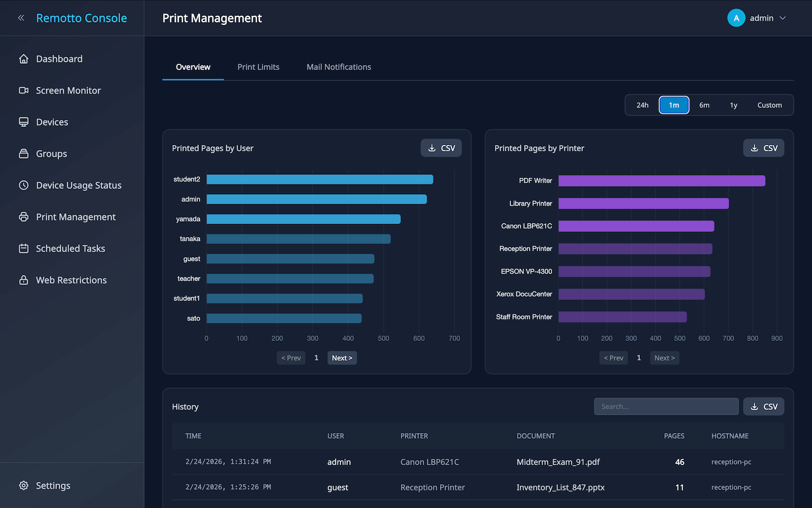Click the Device Usage Status clock icon
The width and height of the screenshot is (812, 508).
[24, 185]
